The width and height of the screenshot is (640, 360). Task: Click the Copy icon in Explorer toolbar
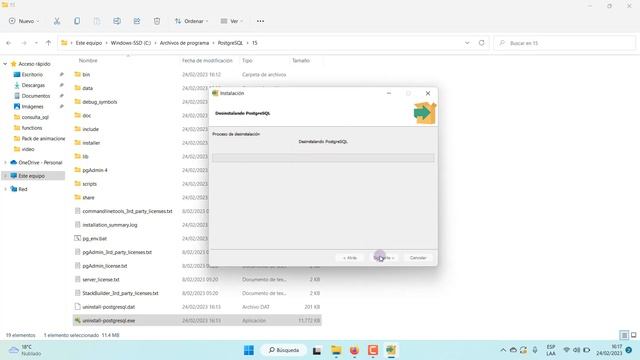tap(77, 21)
